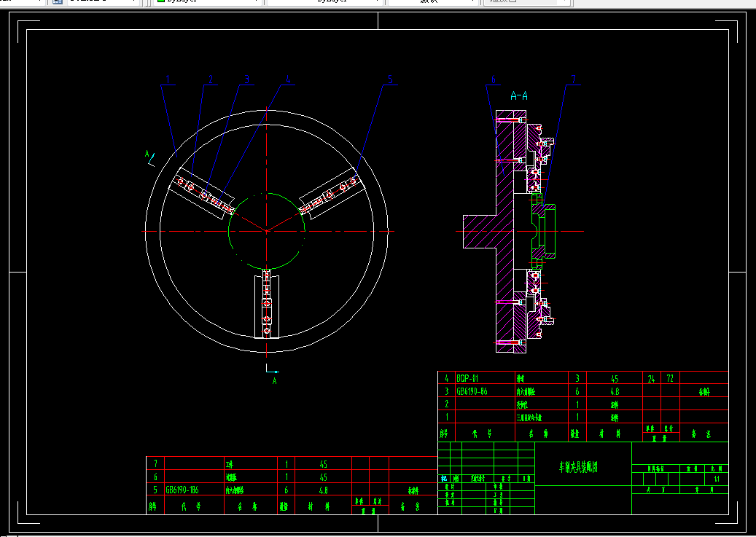Click the weight value 72 cell

670,379
